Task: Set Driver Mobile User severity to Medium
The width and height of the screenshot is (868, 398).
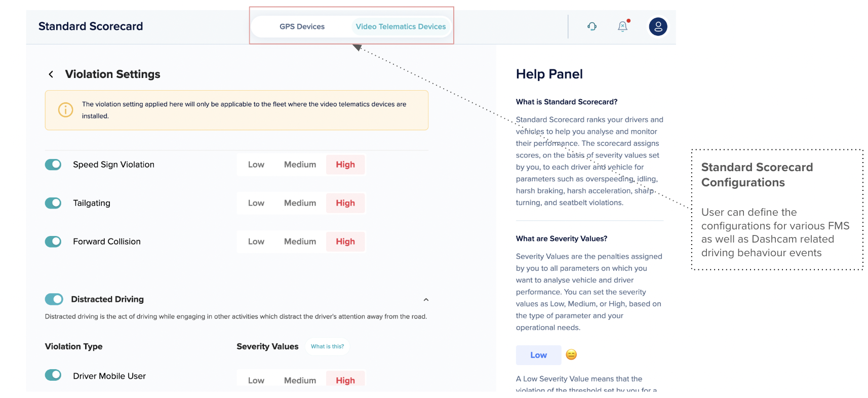Action: coord(300,380)
